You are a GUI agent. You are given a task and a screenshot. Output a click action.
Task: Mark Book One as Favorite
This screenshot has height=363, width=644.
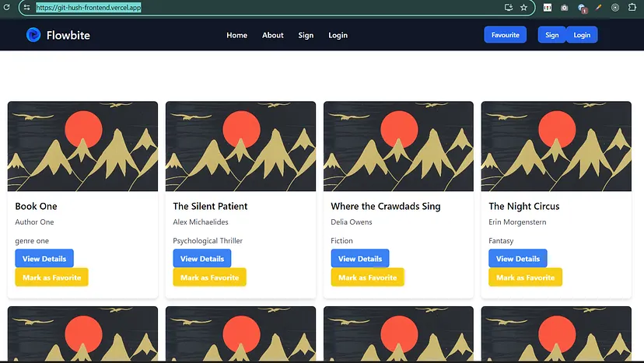[52, 277]
